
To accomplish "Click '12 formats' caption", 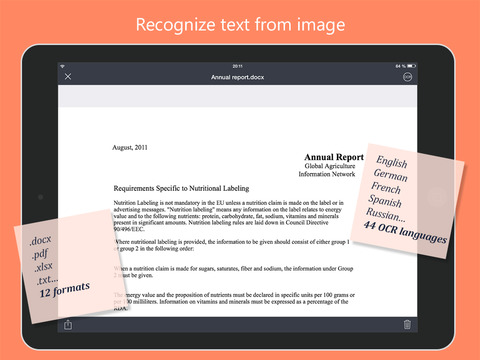I will [x=65, y=289].
